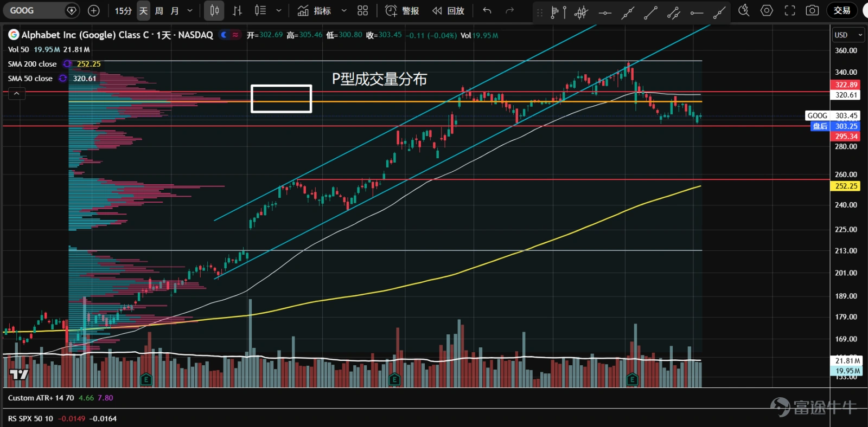This screenshot has width=868, height=427.
Task: Click the 19.95M volume axis label
Action: (846, 371)
